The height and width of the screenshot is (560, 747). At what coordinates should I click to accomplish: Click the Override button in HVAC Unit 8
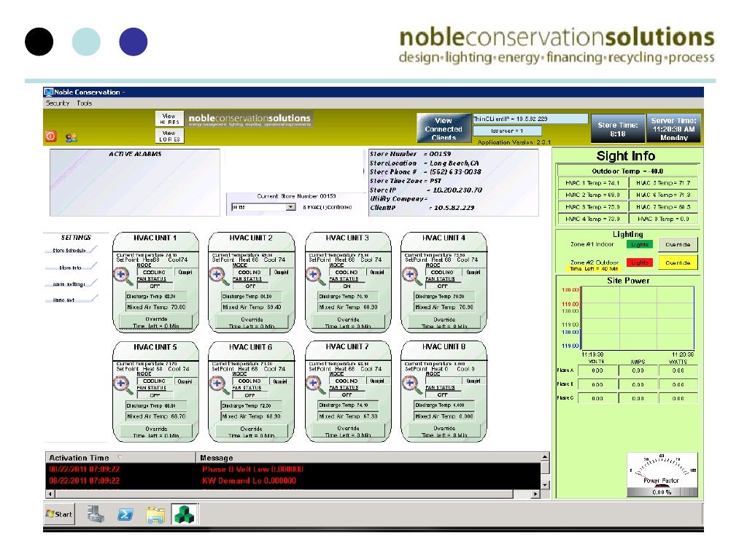(444, 432)
